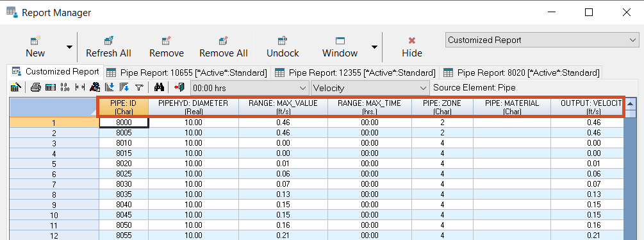Click pipe ID cell 8050
Image resolution: width=644 pixels, height=240 pixels.
[x=124, y=225]
